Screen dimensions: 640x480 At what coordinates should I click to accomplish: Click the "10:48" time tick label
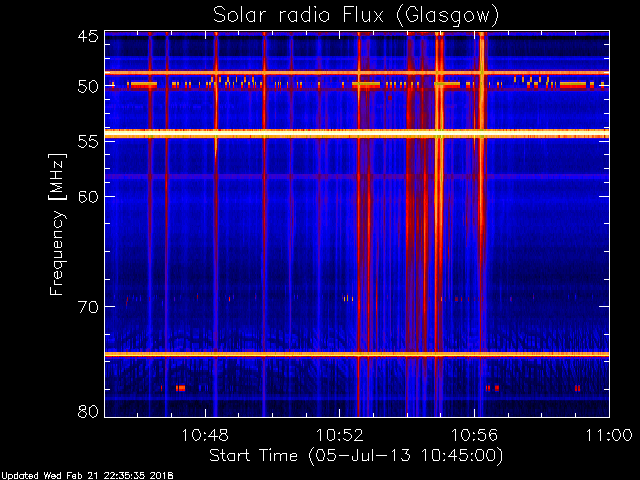(x=205, y=435)
